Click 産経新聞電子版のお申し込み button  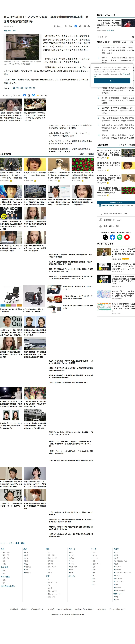pos(116,213)
